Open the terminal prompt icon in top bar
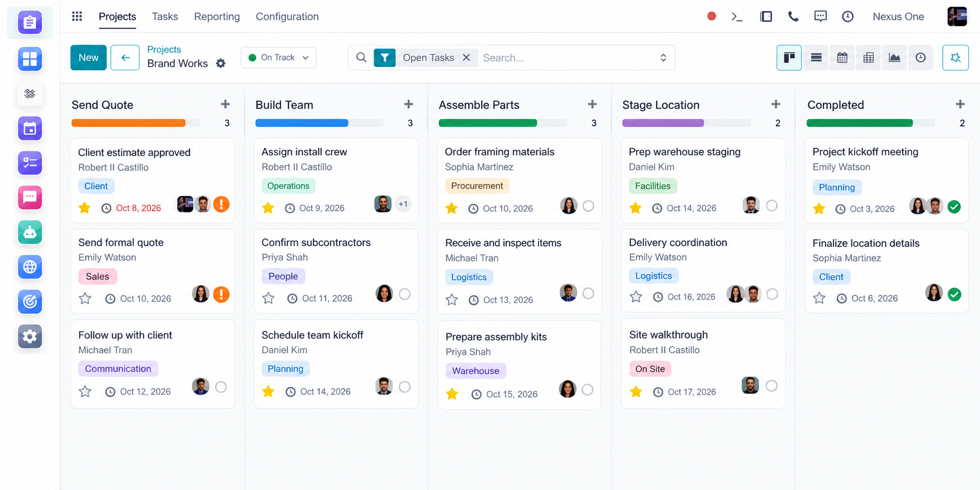The width and height of the screenshot is (980, 490). (x=737, y=17)
